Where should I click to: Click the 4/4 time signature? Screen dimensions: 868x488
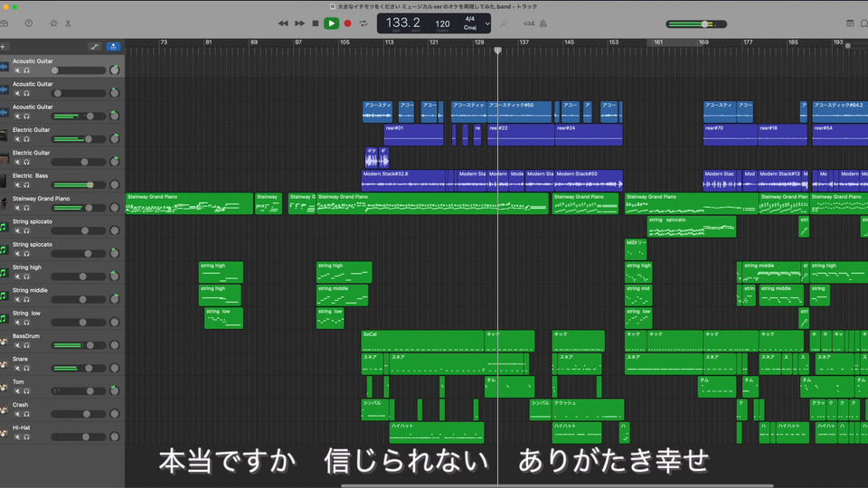[x=470, y=19]
